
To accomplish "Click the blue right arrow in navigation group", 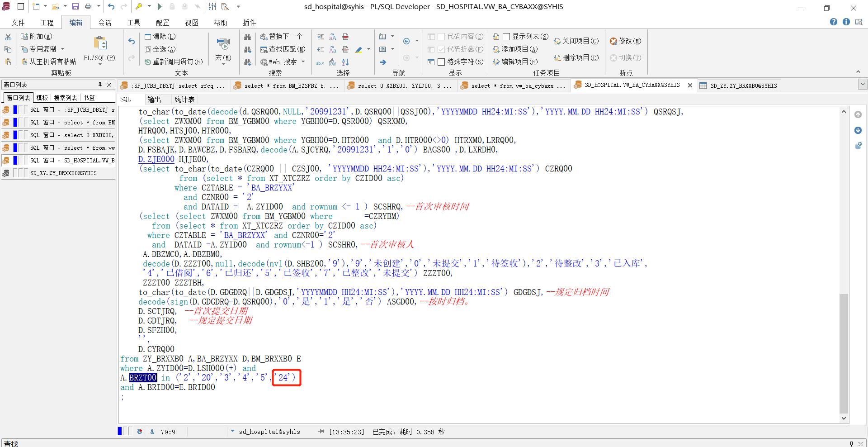I will [383, 62].
